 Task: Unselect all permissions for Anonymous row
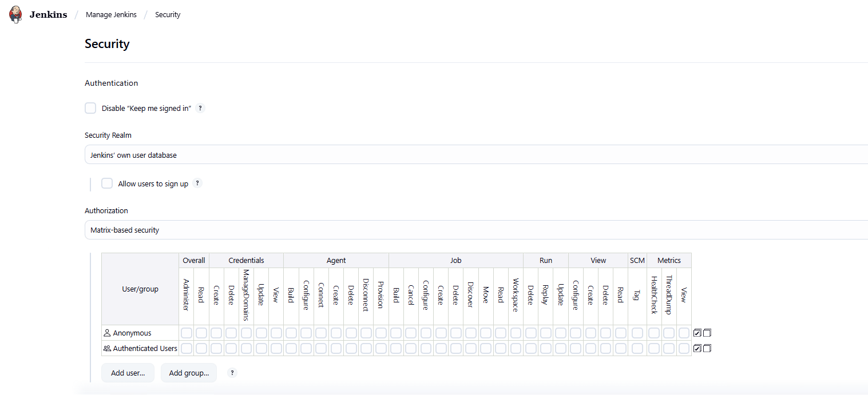(707, 333)
